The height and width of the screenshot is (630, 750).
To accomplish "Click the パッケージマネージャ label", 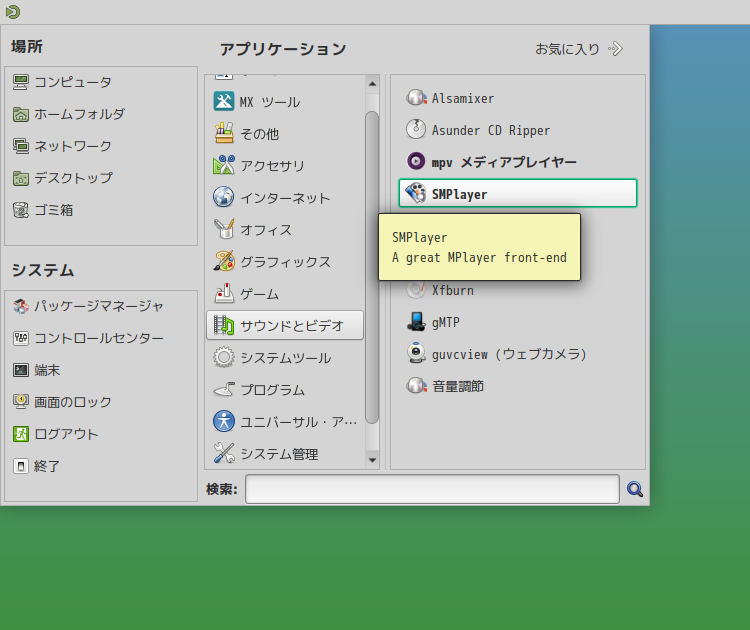I will tap(99, 306).
